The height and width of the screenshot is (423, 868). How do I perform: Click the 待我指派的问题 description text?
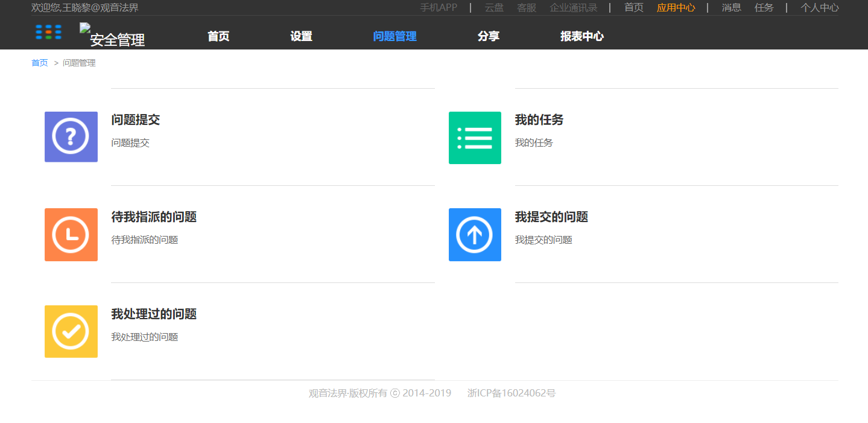tap(145, 240)
